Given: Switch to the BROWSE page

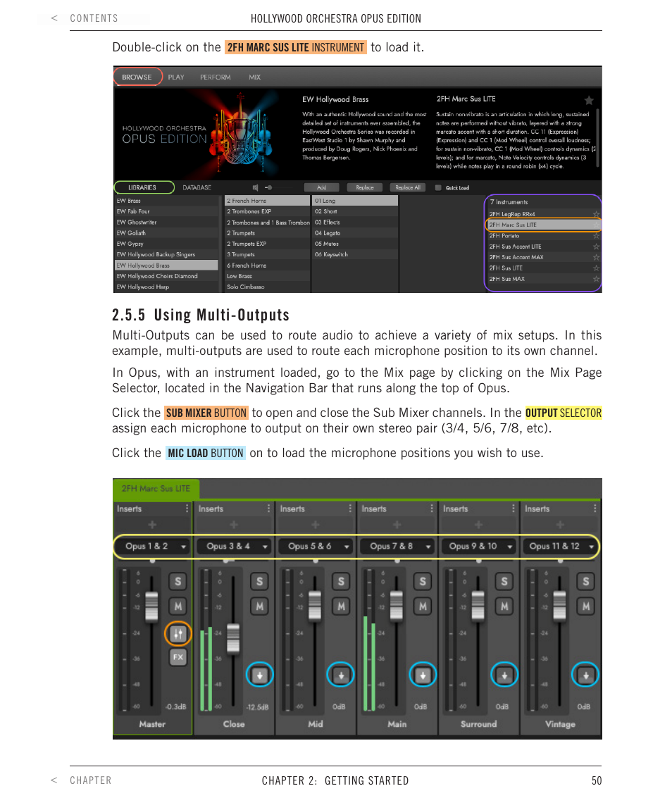Looking at the screenshot, I should point(137,77).
